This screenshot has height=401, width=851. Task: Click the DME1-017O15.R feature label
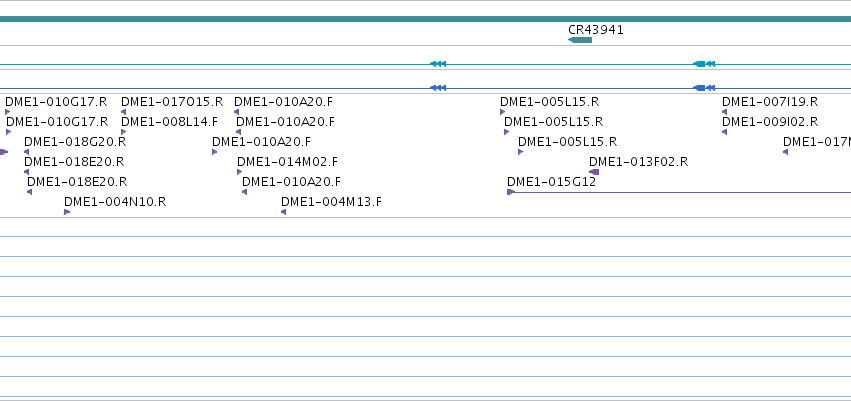pyautogui.click(x=172, y=102)
